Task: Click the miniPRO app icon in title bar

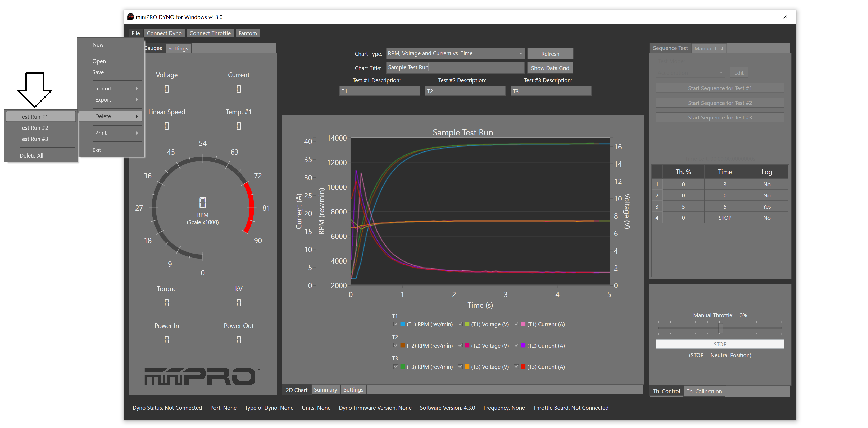Action: 130,17
